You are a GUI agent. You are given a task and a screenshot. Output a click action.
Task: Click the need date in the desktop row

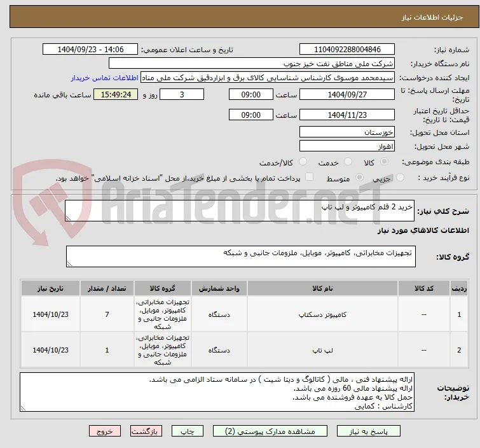pos(50,314)
